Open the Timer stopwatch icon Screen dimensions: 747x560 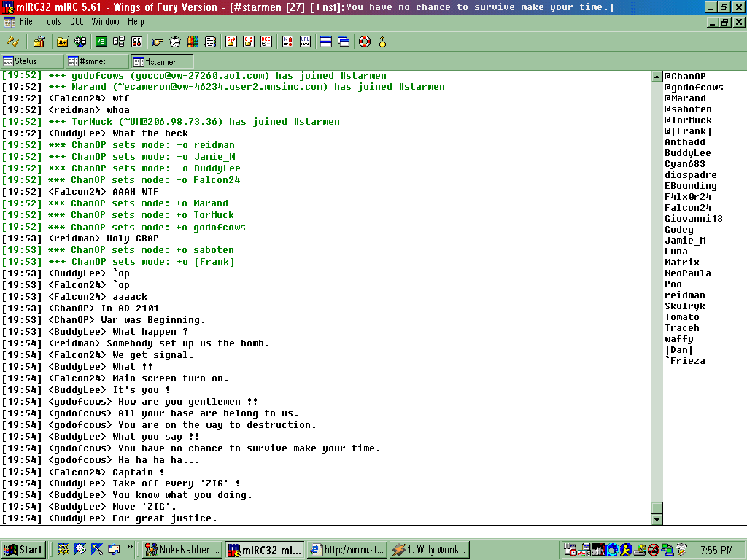click(x=175, y=42)
